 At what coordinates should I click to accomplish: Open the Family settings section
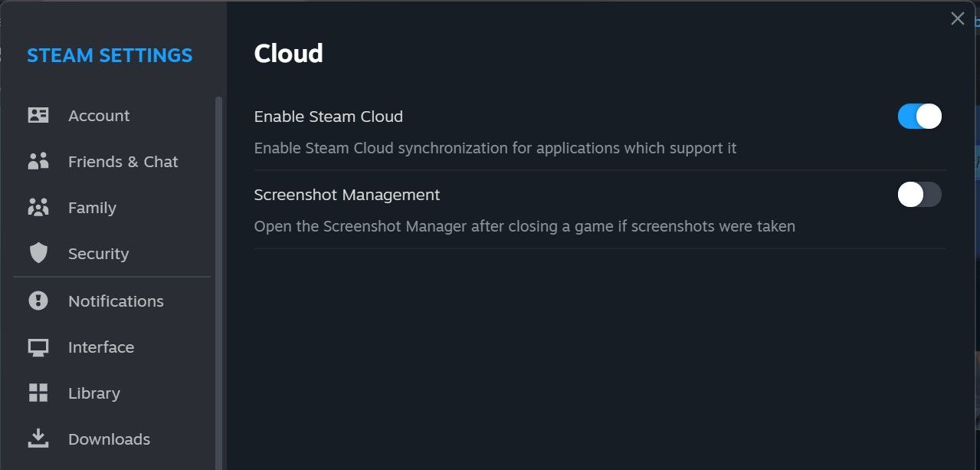pos(92,207)
